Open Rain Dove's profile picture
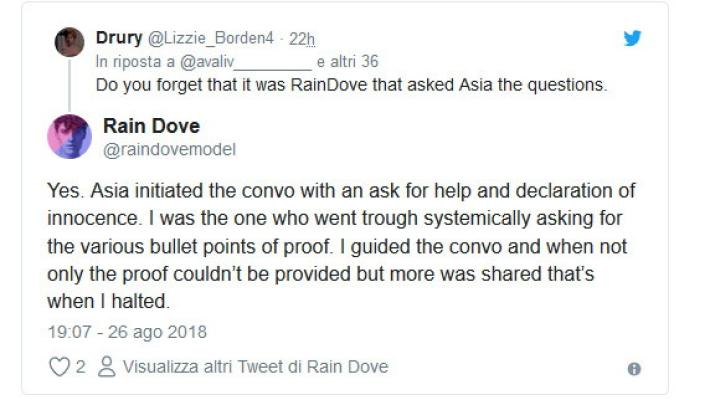710x404 pixels. pyautogui.click(x=69, y=136)
